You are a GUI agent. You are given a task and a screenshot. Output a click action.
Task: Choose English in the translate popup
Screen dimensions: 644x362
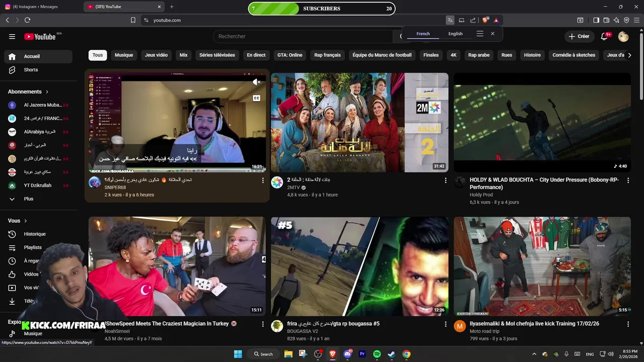[x=455, y=34]
